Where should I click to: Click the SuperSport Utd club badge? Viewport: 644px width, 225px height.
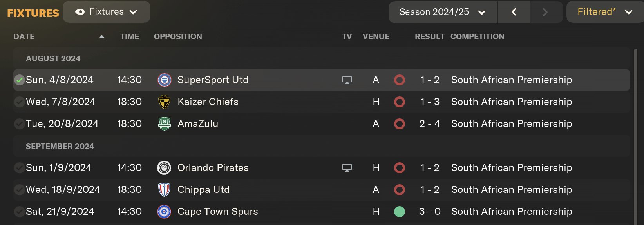164,80
